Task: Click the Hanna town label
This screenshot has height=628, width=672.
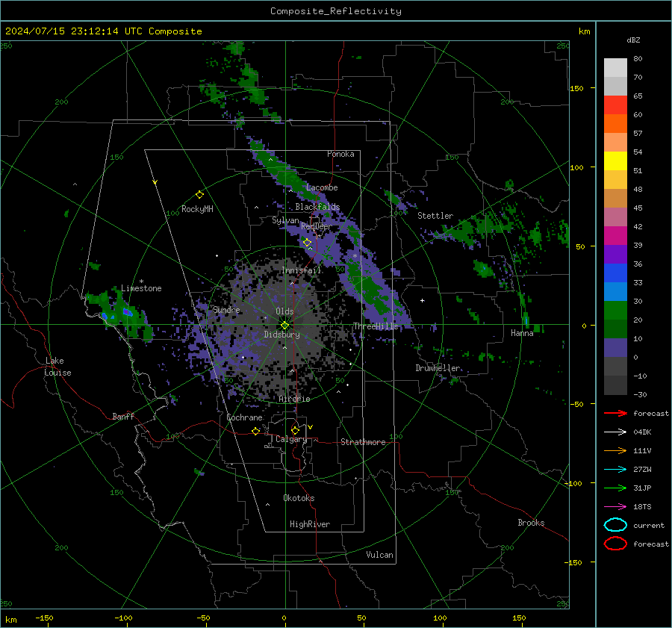Action: click(522, 333)
